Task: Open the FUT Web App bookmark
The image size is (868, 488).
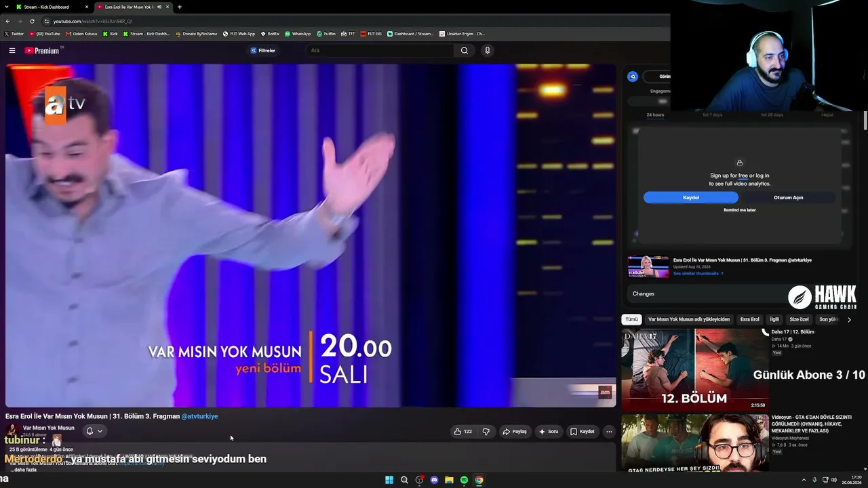Action: tap(239, 33)
